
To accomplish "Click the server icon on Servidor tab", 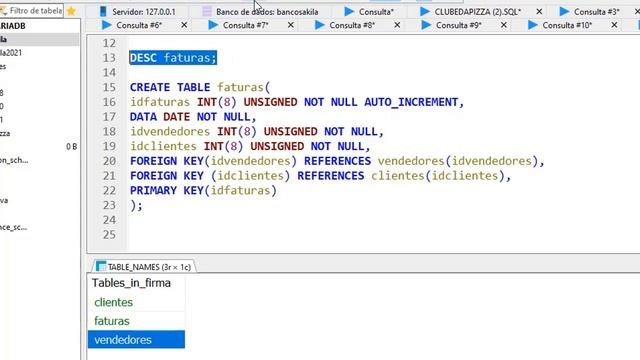I will point(103,11).
